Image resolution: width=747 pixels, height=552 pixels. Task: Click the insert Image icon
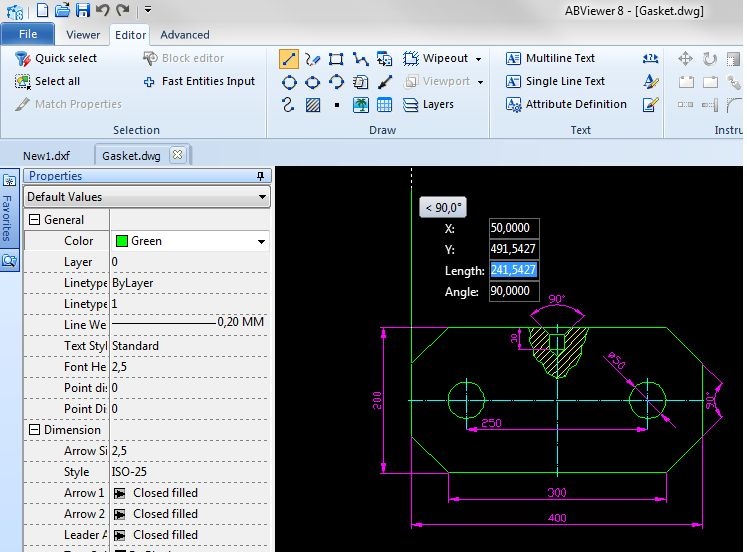(361, 105)
